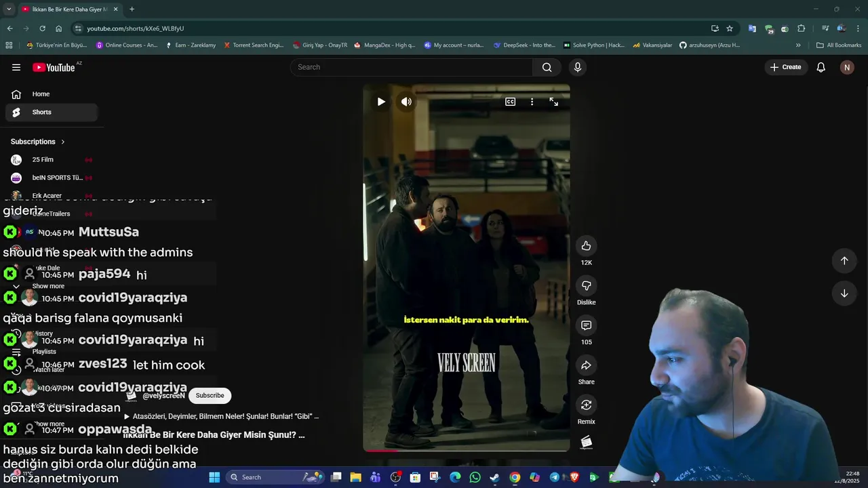Open site information icon in address bar
Image resolution: width=868 pixels, height=488 pixels.
tap(78, 28)
